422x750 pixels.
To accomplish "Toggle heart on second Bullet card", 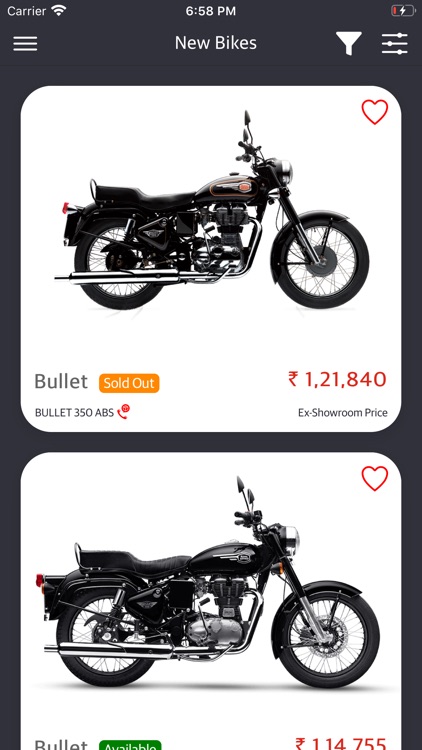I will click(375, 478).
